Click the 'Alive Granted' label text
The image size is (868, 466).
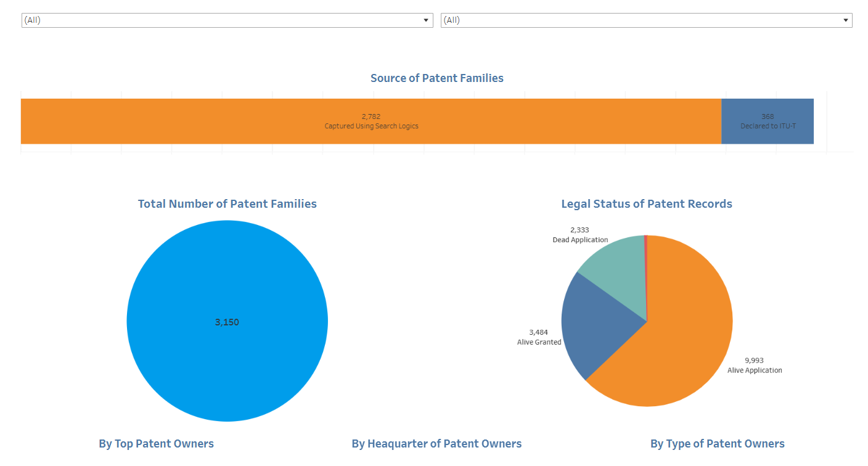pyautogui.click(x=539, y=342)
